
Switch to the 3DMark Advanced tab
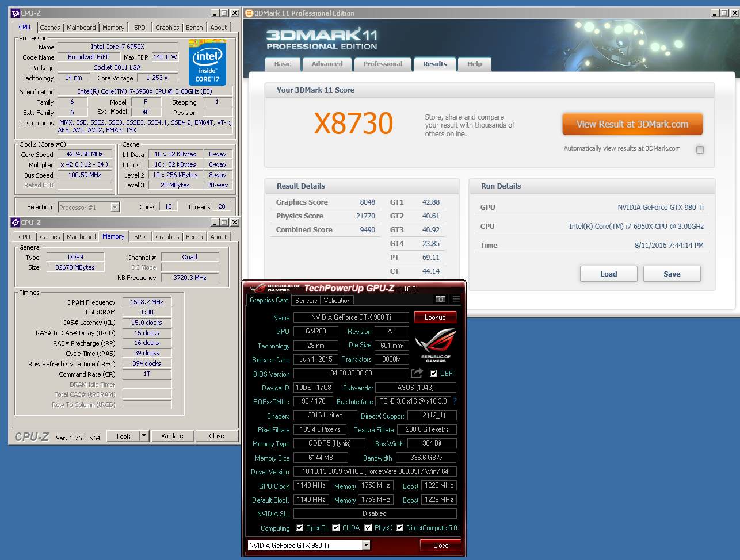tap(327, 64)
